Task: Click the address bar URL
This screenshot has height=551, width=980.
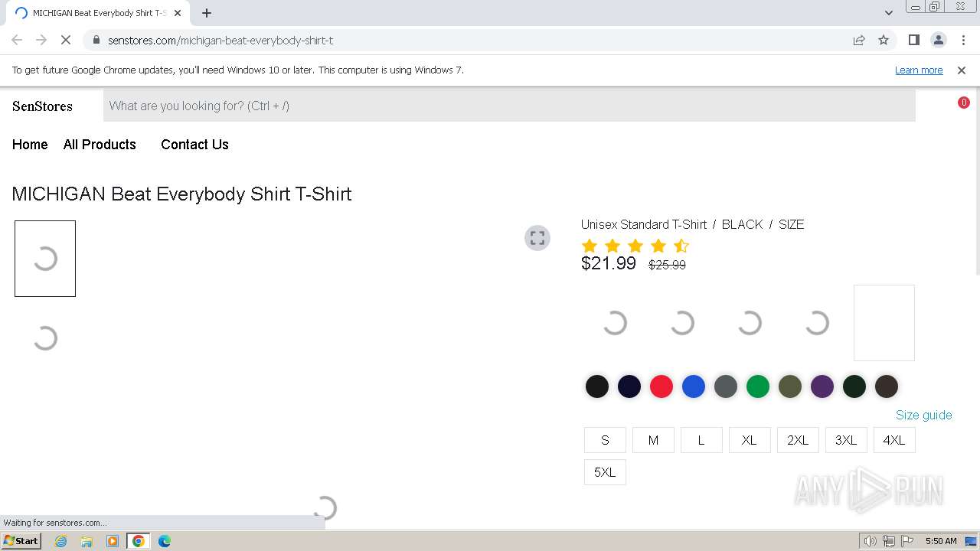Action: pyautogui.click(x=220, y=40)
